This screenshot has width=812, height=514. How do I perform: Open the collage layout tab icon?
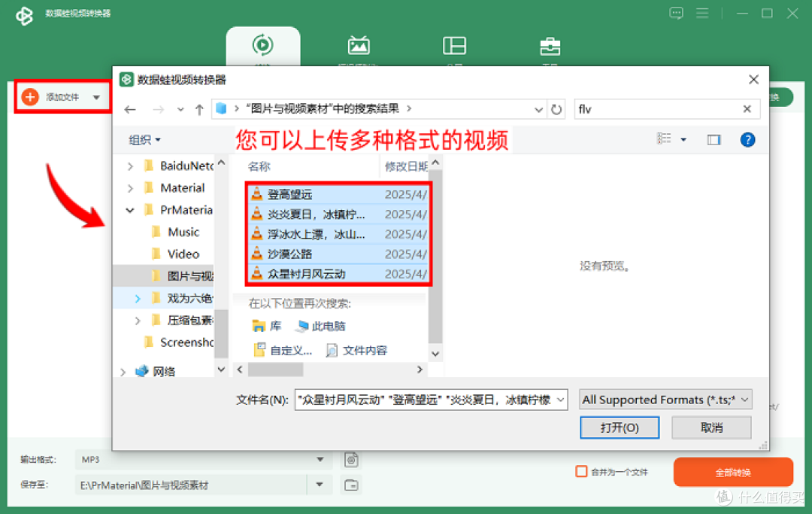tap(454, 46)
